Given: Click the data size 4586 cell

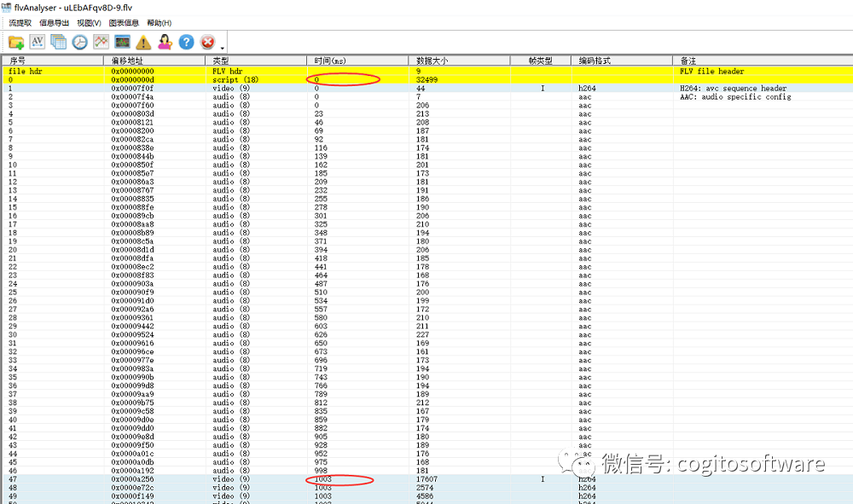Looking at the screenshot, I should (424, 496).
